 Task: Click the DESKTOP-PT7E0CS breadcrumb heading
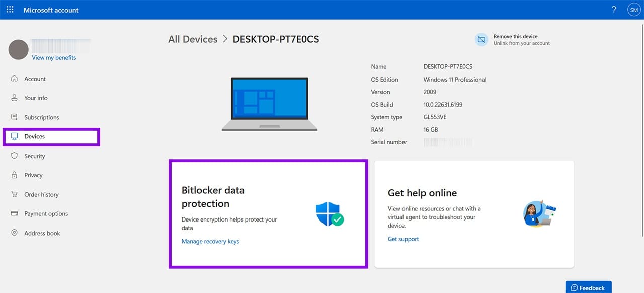(x=276, y=39)
